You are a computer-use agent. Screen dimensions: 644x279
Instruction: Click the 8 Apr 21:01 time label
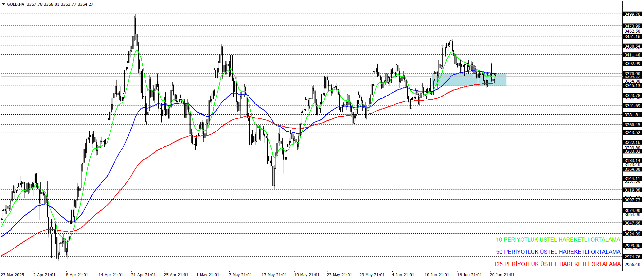point(77,275)
